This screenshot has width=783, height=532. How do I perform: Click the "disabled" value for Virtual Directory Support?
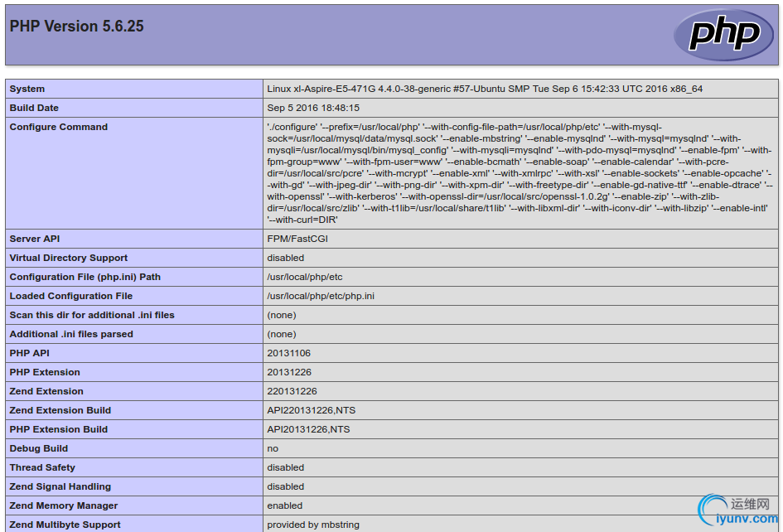click(x=286, y=258)
